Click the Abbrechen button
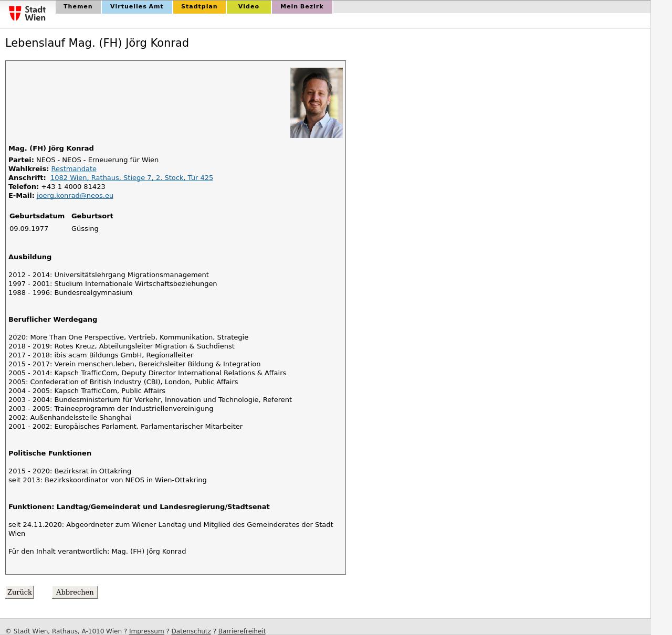Viewport: 672px width, 635px height. tap(75, 592)
